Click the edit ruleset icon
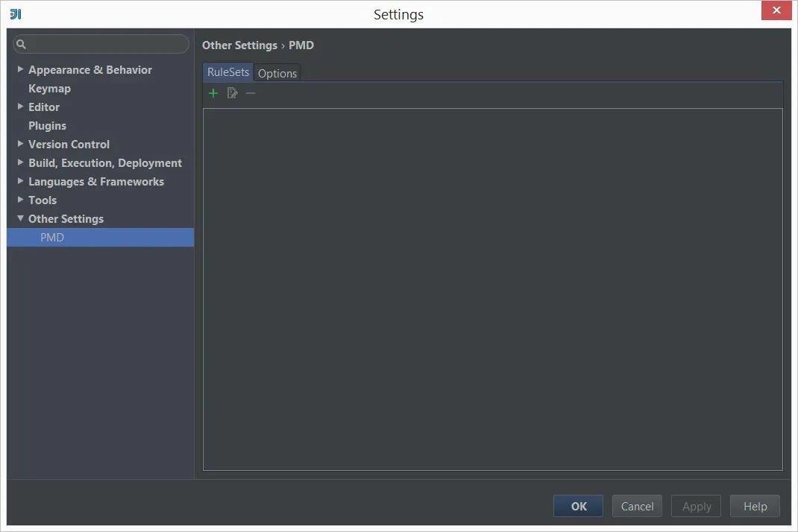Screen dimensions: 798x532 pos(232,93)
